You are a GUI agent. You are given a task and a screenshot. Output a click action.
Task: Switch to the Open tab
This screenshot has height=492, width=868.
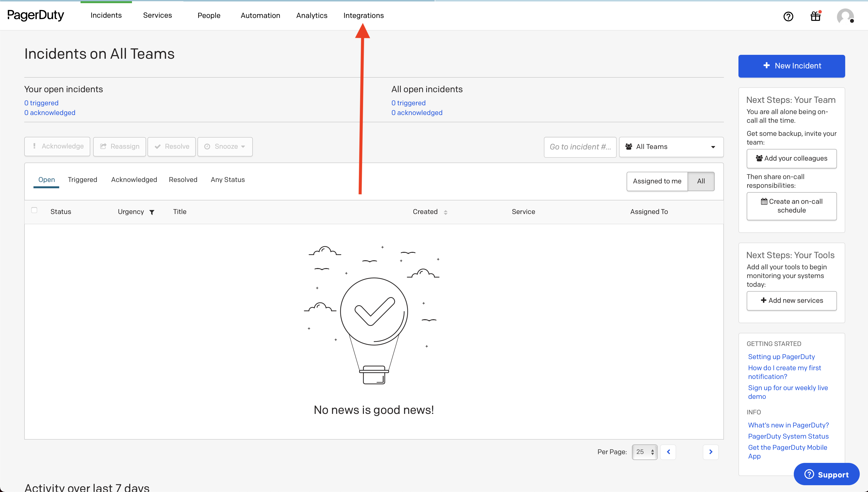click(47, 180)
